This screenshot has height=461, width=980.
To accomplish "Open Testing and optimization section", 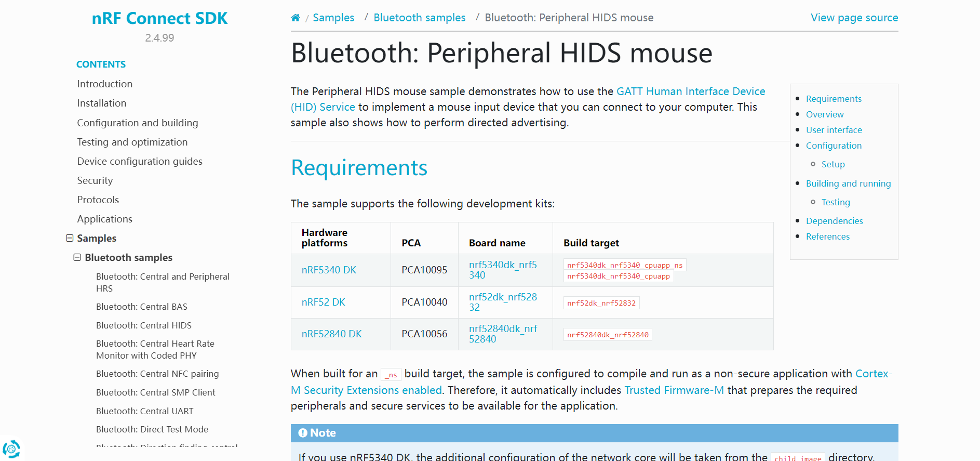I will (132, 142).
